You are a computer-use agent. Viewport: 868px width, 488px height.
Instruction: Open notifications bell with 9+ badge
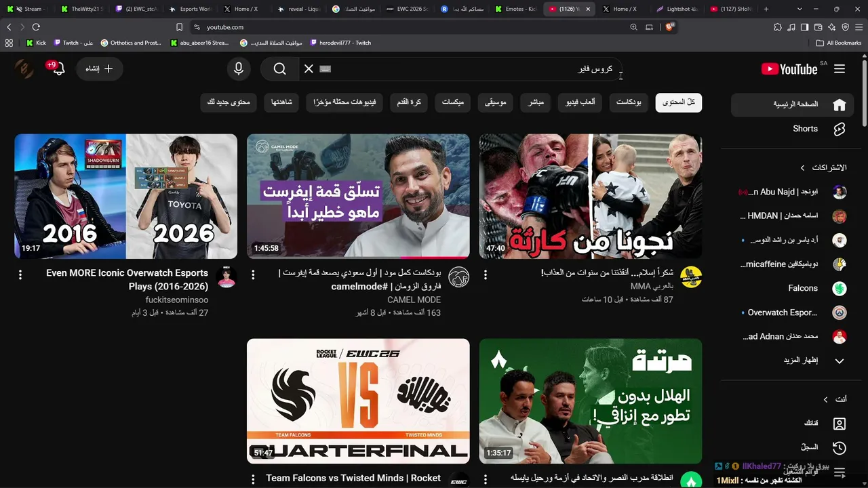(x=58, y=68)
